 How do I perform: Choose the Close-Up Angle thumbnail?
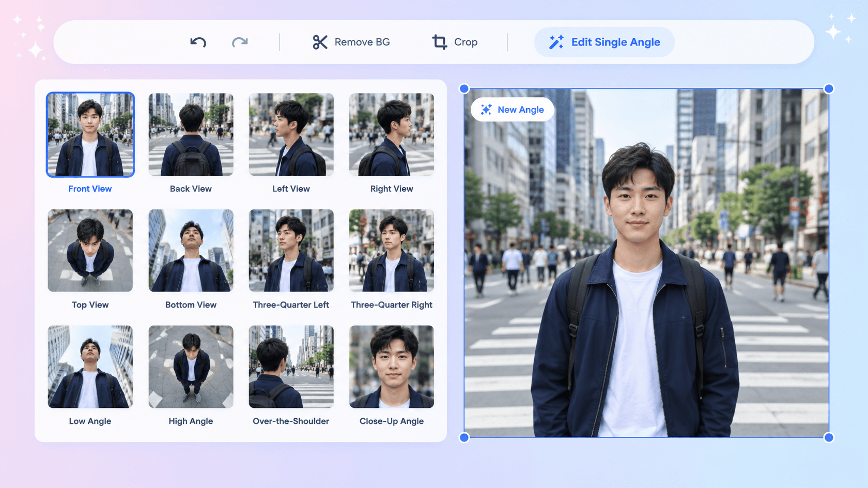tap(392, 367)
